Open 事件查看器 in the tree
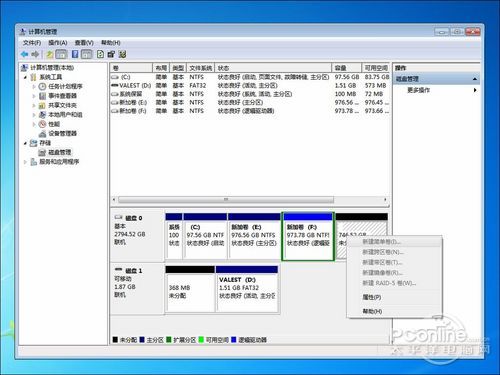This screenshot has height=375, width=500. (62, 96)
